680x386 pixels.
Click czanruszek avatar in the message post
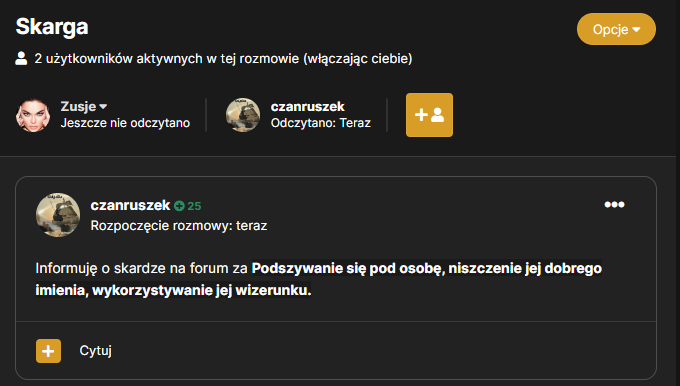58,215
